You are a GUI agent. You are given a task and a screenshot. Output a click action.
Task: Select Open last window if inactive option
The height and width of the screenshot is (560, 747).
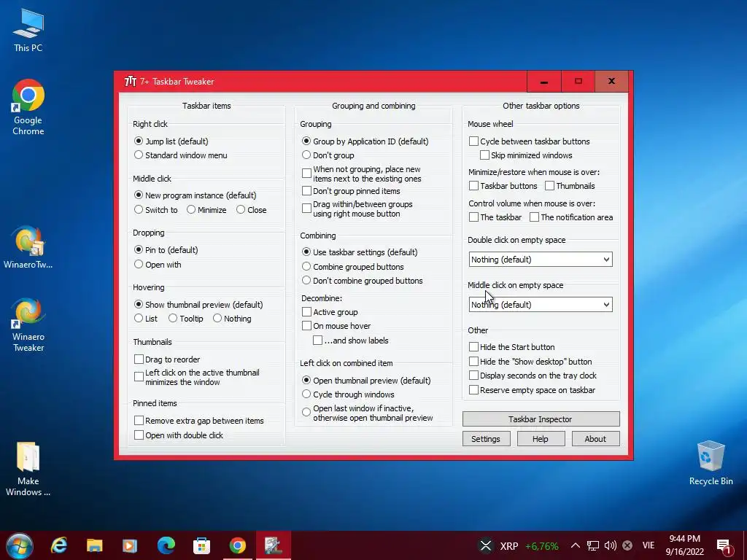coord(368,413)
